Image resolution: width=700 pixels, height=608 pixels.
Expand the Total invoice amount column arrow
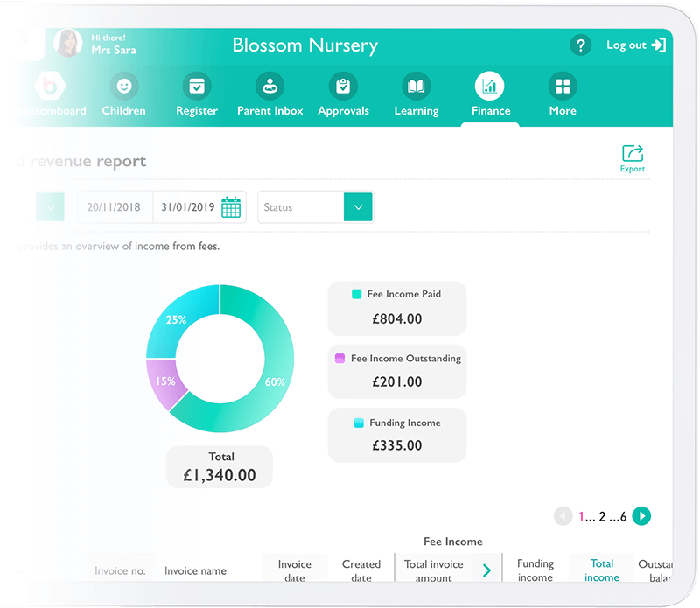pos(487,569)
